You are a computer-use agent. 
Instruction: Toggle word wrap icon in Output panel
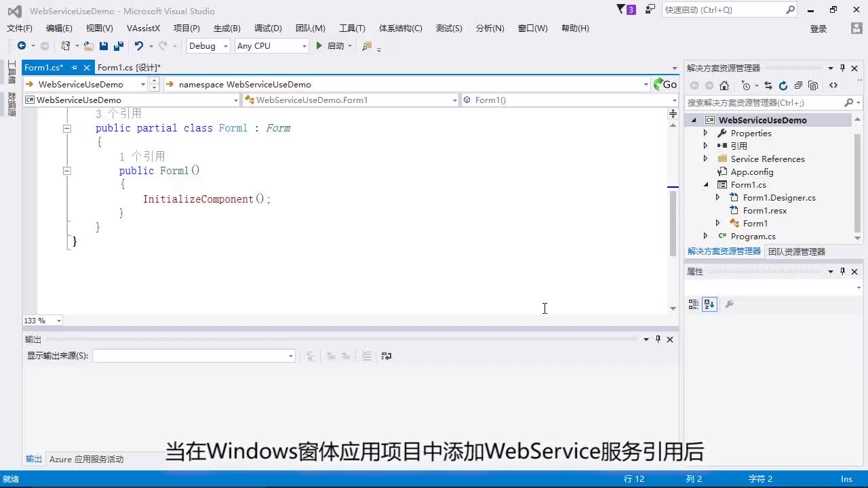click(387, 356)
